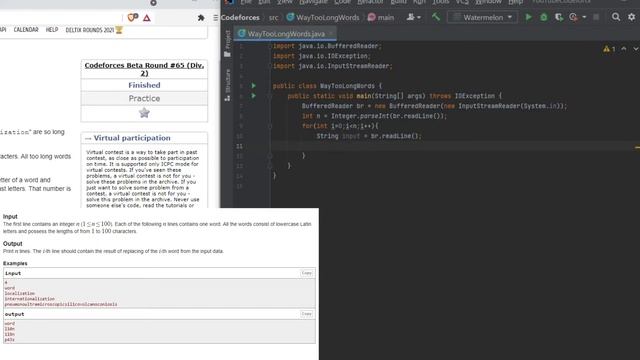
Task: Click the main method breadcrumb
Action: (x=381, y=18)
